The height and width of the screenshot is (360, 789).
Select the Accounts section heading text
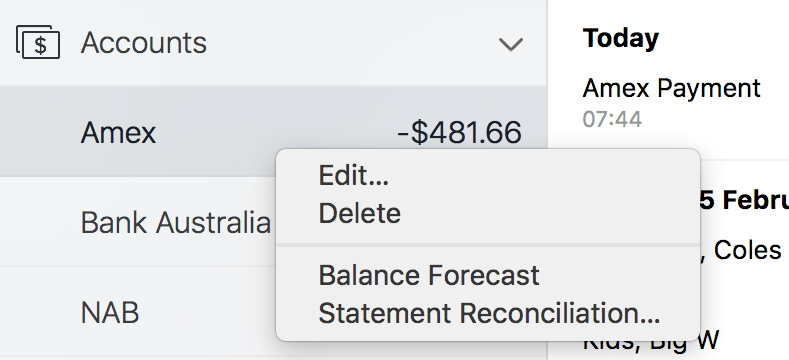[x=144, y=42]
